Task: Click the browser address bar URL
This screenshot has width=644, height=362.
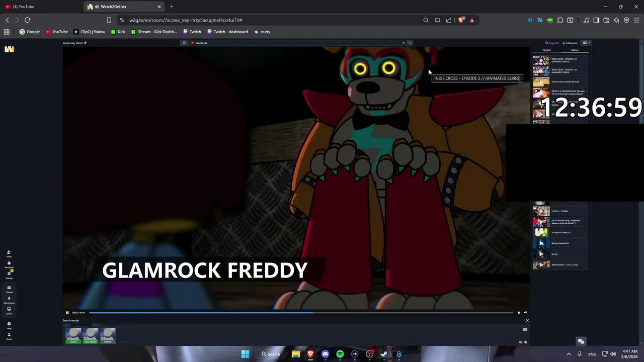Action: click(x=186, y=20)
